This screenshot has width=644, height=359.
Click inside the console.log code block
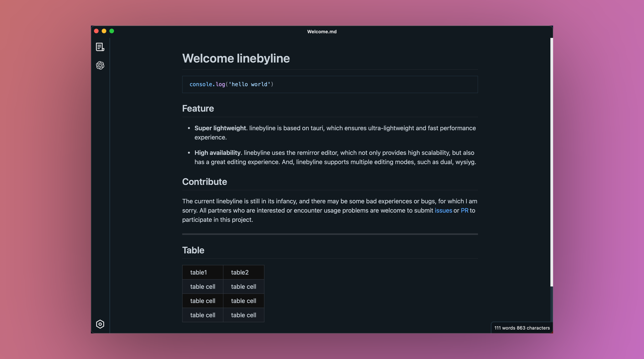pyautogui.click(x=330, y=84)
